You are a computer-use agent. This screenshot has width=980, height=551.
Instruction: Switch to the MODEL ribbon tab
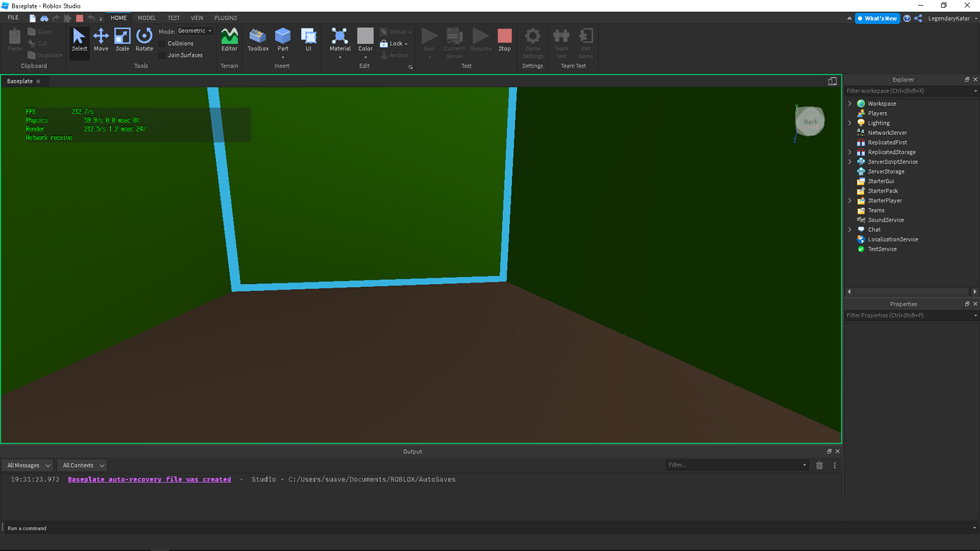point(146,18)
